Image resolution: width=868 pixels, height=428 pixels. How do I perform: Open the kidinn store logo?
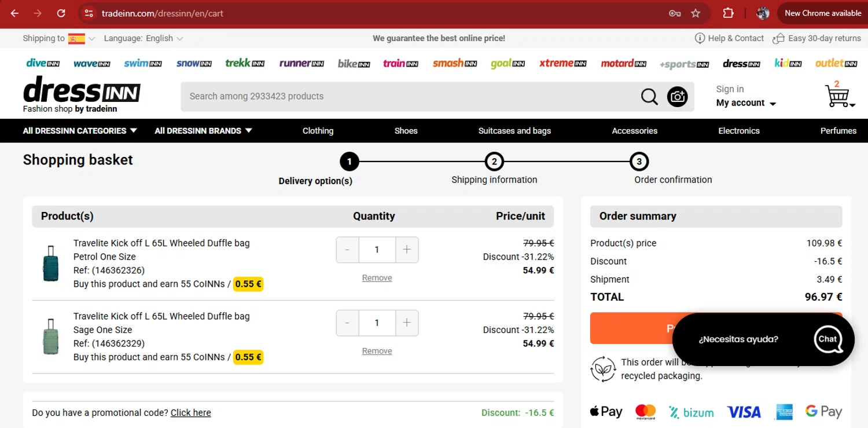(788, 63)
